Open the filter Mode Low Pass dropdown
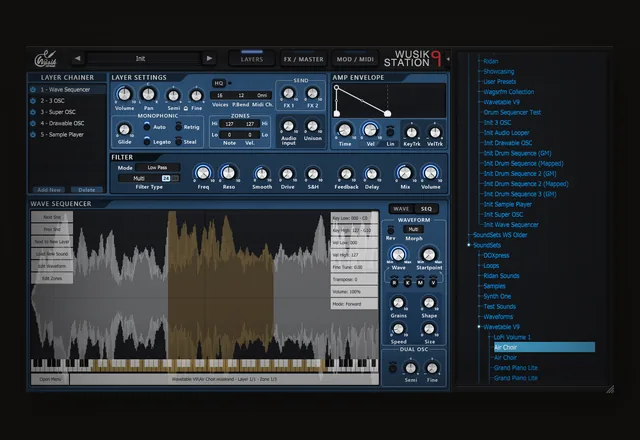This screenshot has height=440, width=640. (x=158, y=167)
